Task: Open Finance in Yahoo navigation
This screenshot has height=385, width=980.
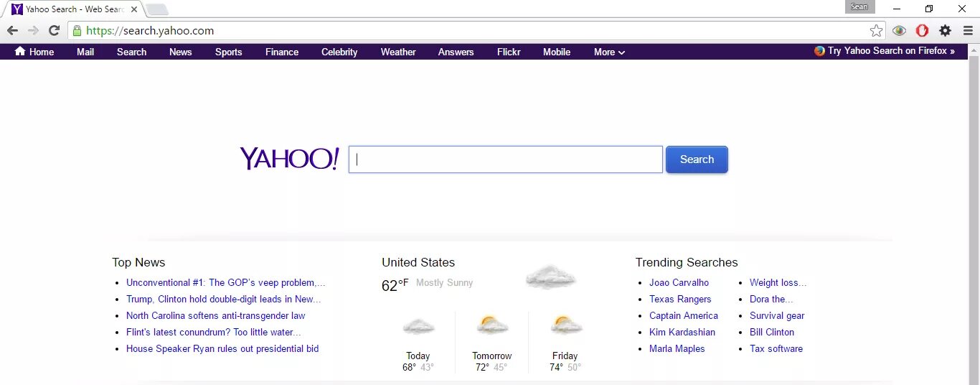Action: point(282,52)
